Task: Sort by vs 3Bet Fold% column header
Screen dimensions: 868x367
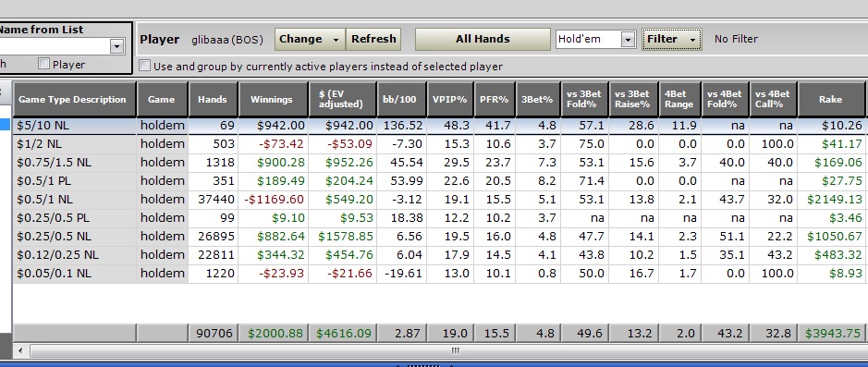Action: (584, 100)
